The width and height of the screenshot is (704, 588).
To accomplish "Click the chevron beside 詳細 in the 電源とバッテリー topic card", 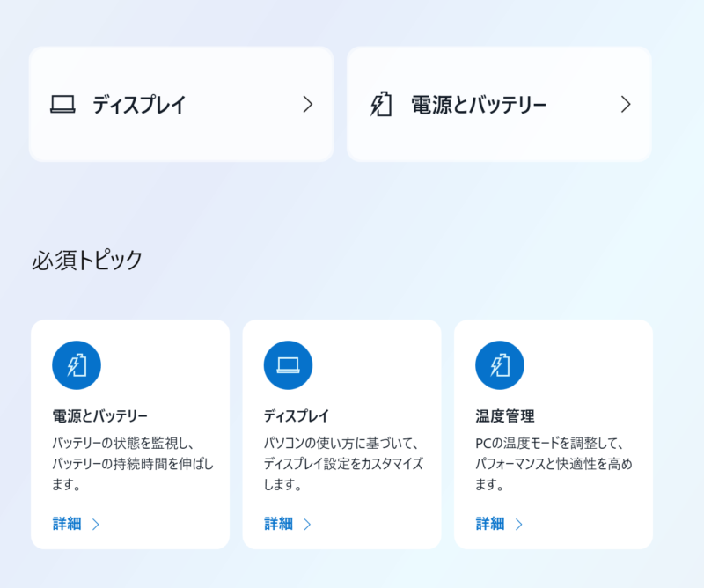I will 96,525.
